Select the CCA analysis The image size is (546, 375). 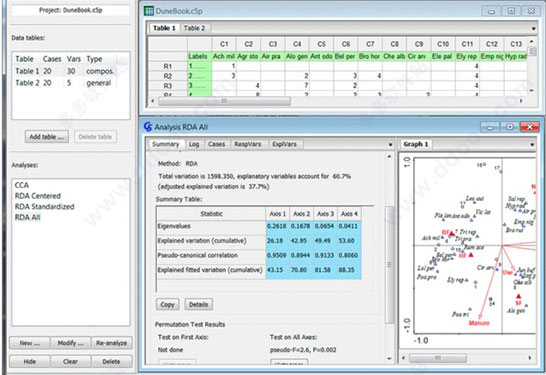22,185
